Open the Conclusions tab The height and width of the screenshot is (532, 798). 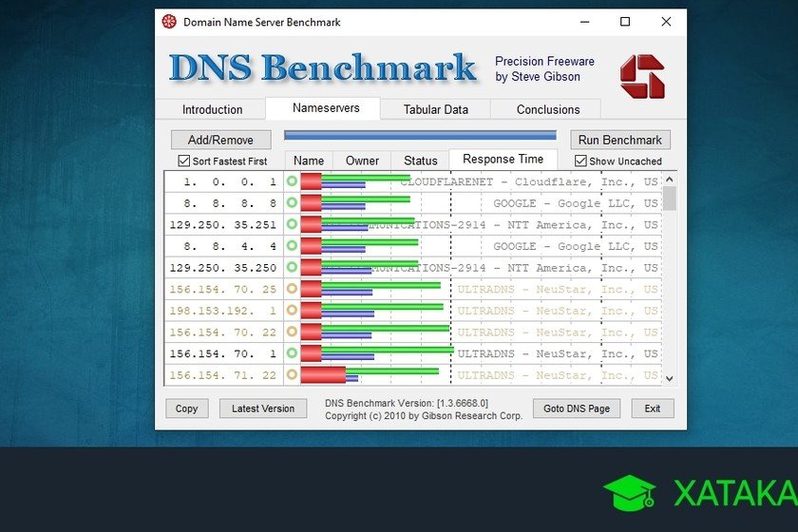(547, 109)
